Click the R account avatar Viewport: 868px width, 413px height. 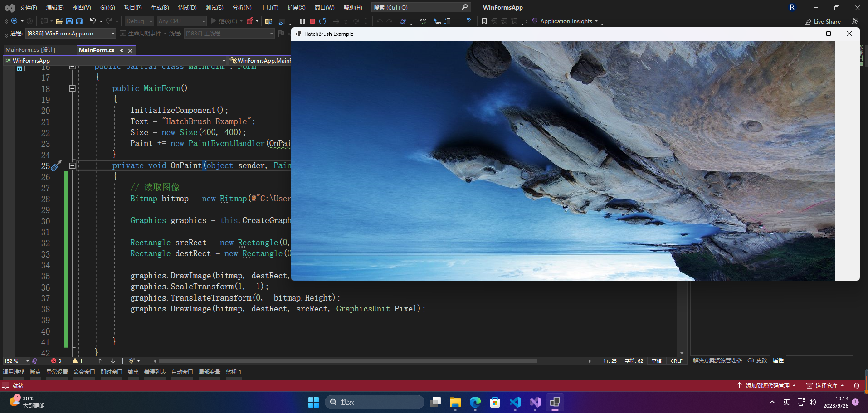(792, 8)
